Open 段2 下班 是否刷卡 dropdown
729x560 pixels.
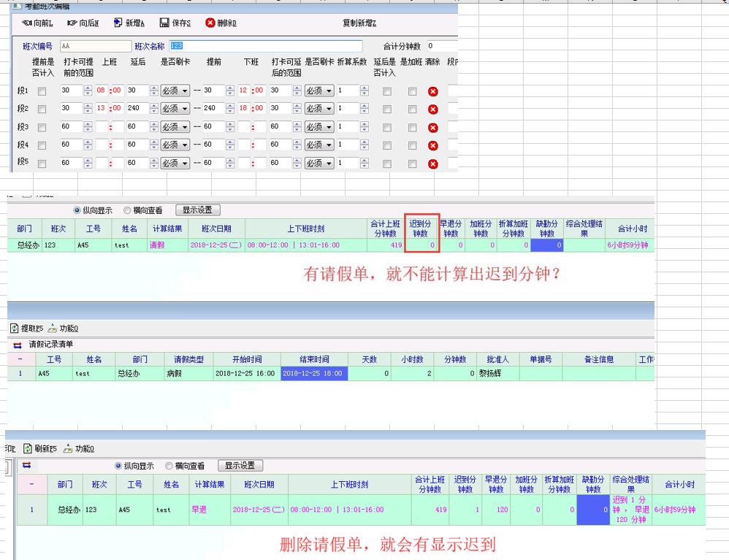[329, 110]
